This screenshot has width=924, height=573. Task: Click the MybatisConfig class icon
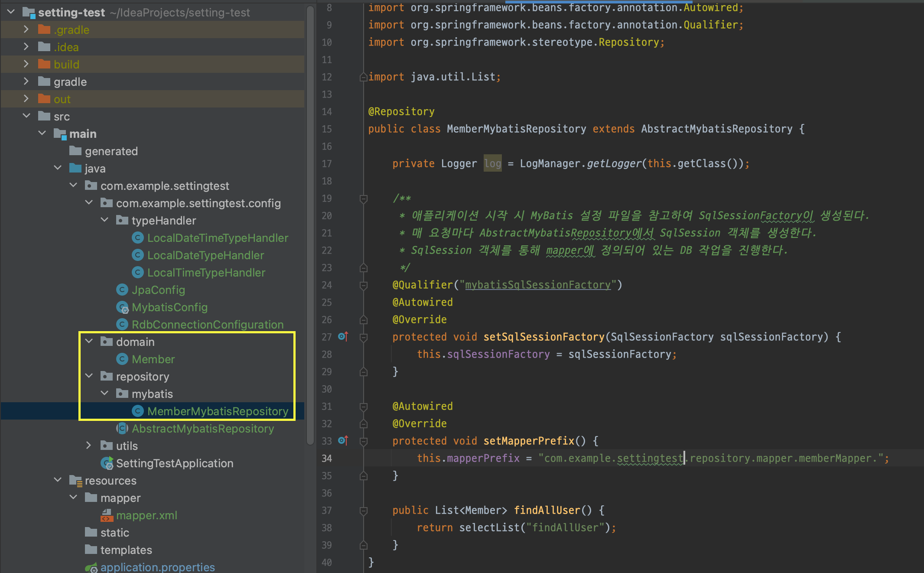tap(123, 307)
